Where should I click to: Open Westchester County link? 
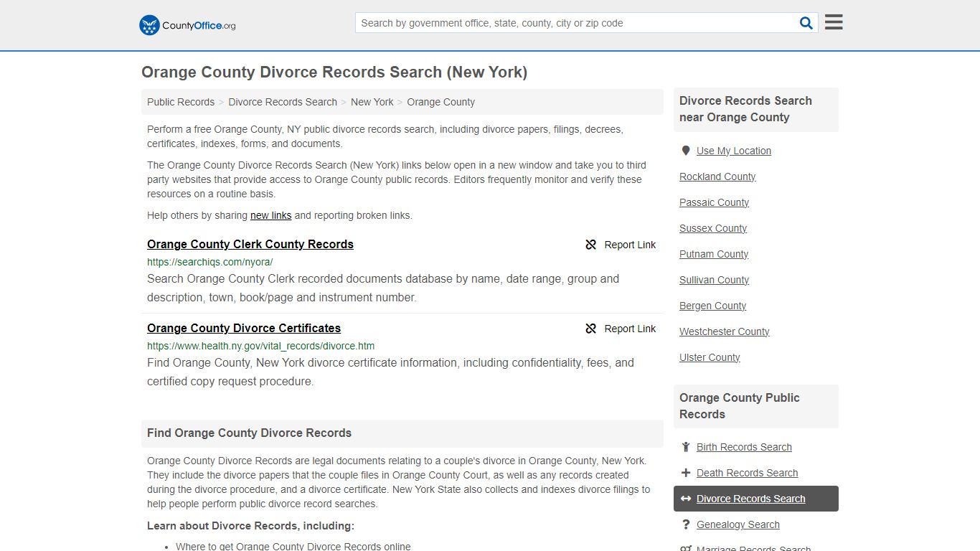(x=725, y=331)
